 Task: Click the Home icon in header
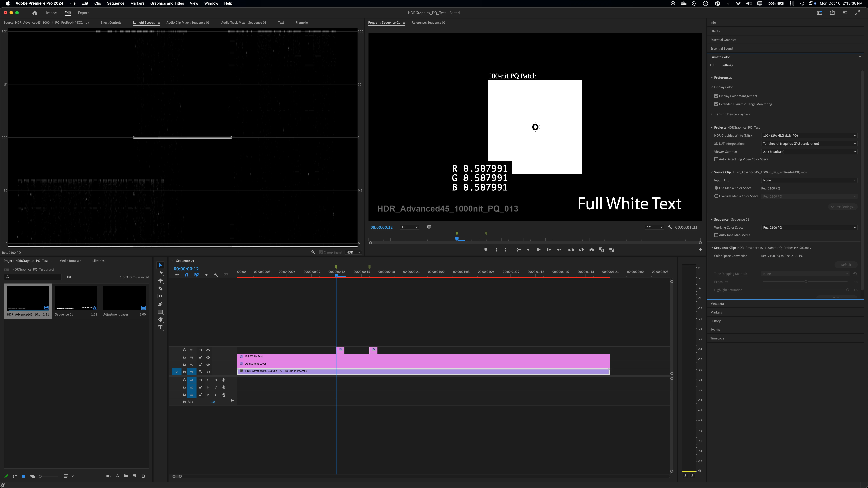coord(34,13)
